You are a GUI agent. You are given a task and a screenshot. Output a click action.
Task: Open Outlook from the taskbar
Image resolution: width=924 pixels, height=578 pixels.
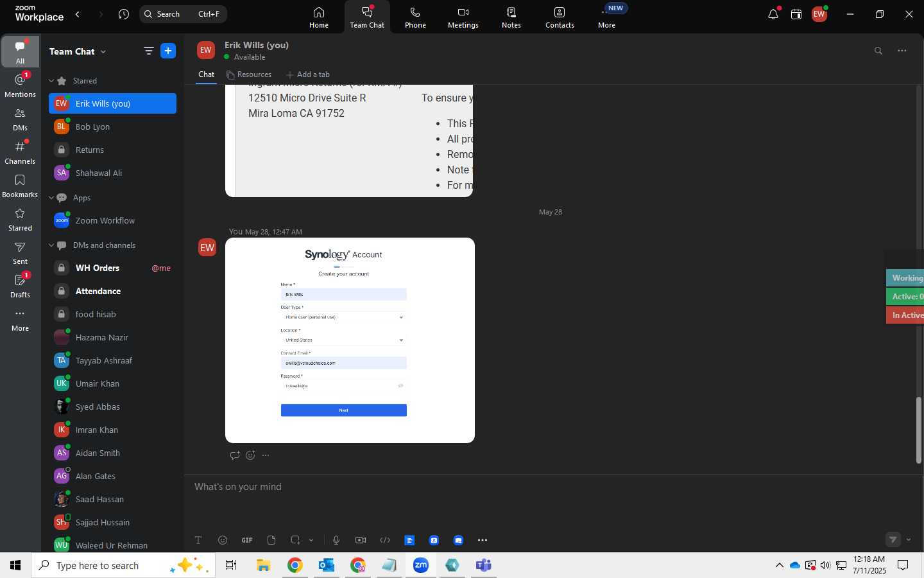coord(327,565)
